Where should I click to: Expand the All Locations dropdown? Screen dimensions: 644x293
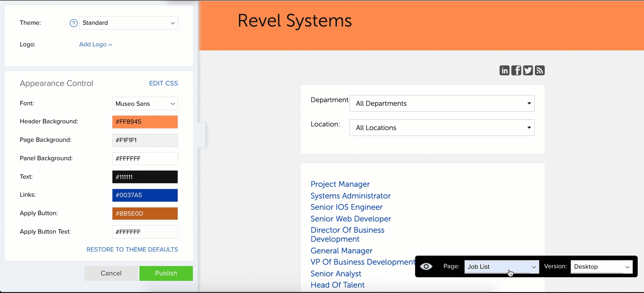[442, 128]
